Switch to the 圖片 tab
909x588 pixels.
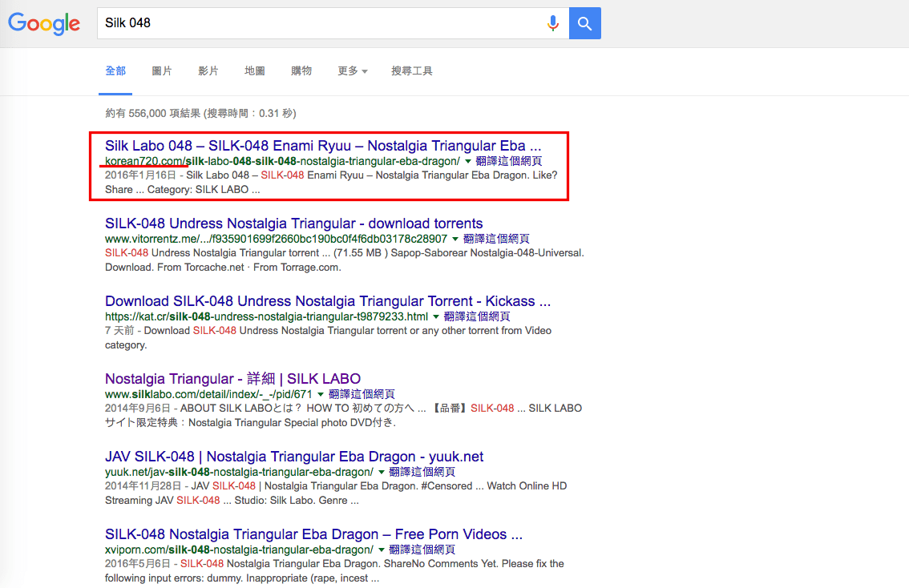[162, 70]
